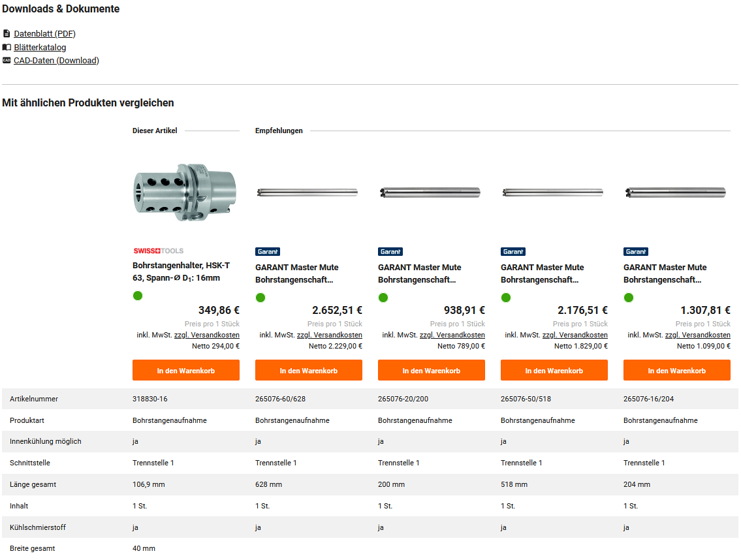Viewport: 741px width, 560px height.
Task: Click the Schnittstelle row label
Action: click(x=30, y=463)
